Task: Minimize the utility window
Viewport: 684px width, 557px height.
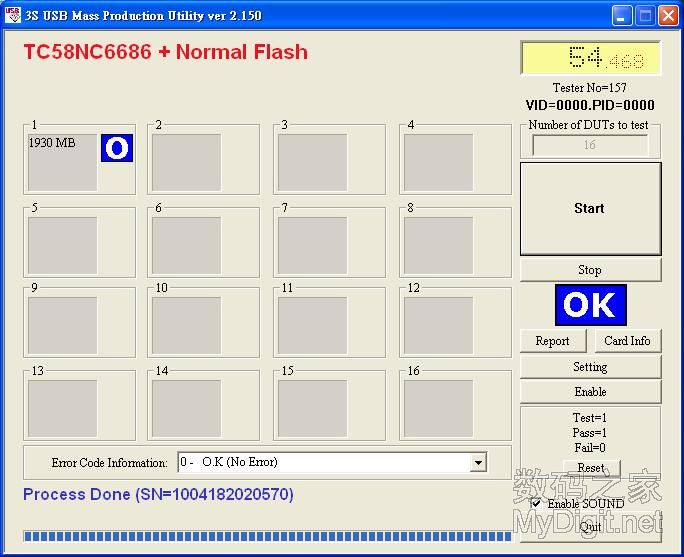Action: [x=622, y=16]
